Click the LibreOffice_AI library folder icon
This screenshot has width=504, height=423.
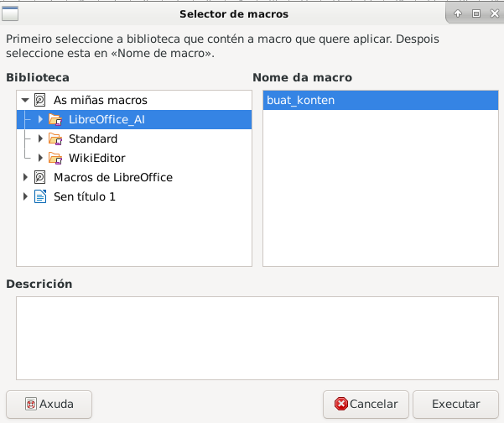[55, 119]
